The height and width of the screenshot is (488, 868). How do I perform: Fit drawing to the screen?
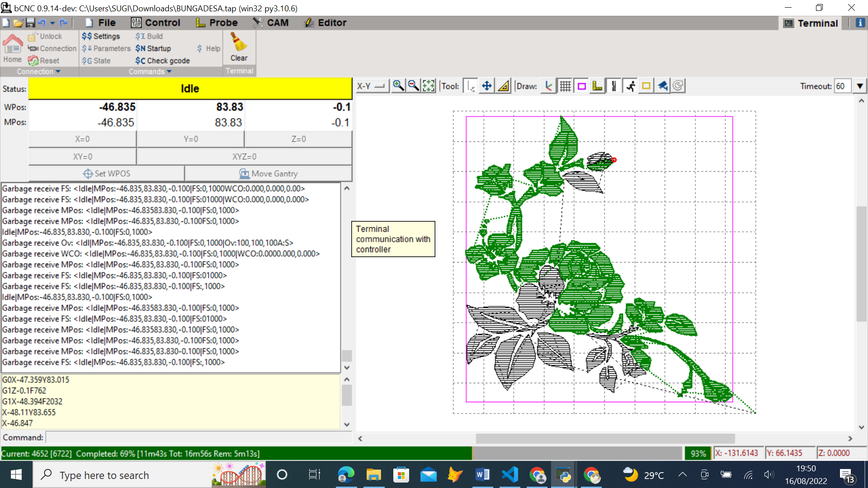(x=429, y=86)
